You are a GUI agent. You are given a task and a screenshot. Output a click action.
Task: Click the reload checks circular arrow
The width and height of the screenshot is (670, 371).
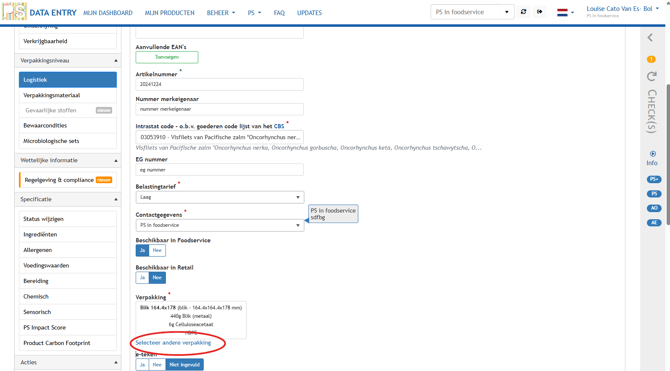(x=651, y=76)
